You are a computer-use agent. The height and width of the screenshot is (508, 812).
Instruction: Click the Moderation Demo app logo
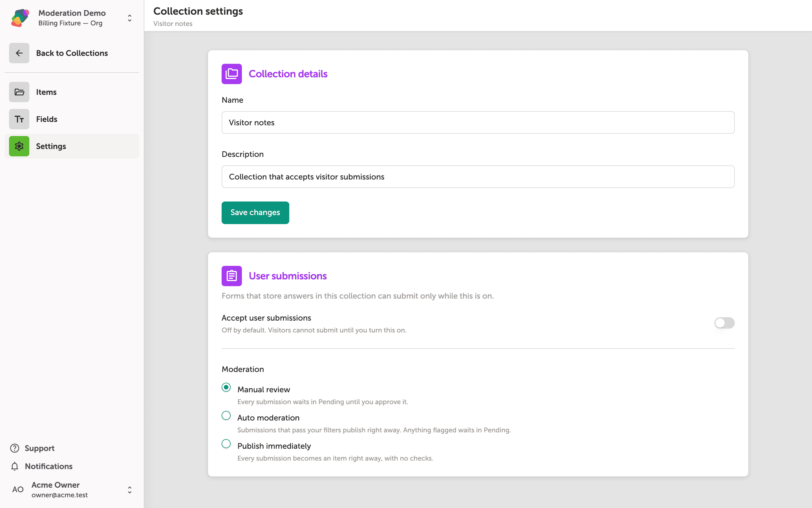pyautogui.click(x=20, y=18)
